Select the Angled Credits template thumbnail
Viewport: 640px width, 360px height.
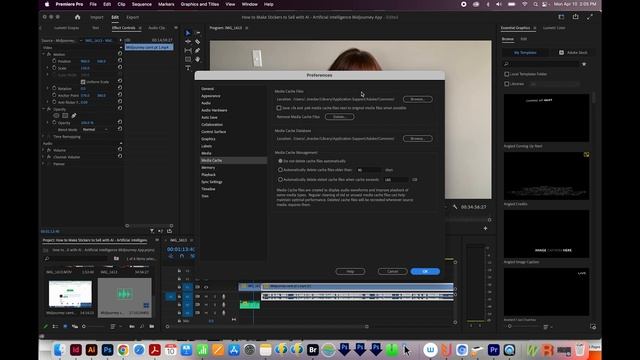(x=546, y=176)
